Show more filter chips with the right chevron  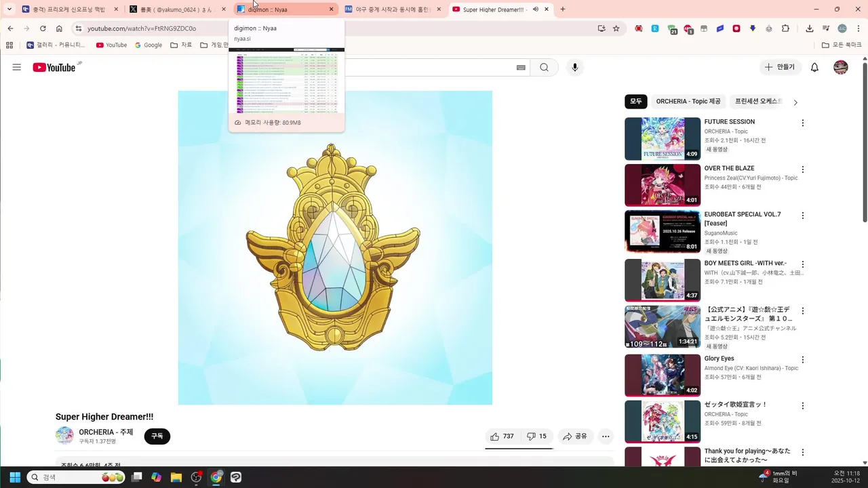[x=795, y=102]
